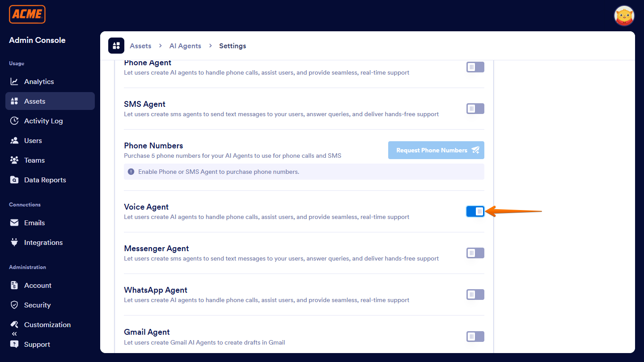This screenshot has width=644, height=362.
Task: Open the Emails envelope icon
Action: 15,223
